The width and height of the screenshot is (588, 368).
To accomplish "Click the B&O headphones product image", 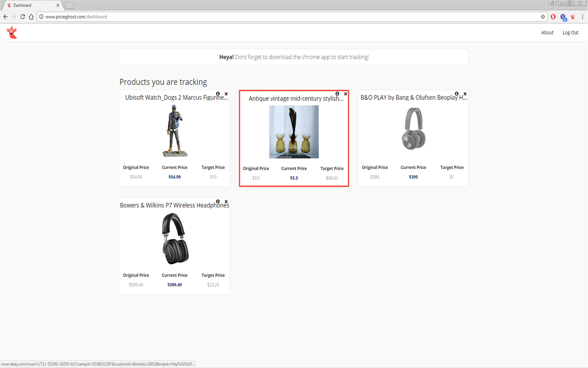I will click(x=413, y=129).
